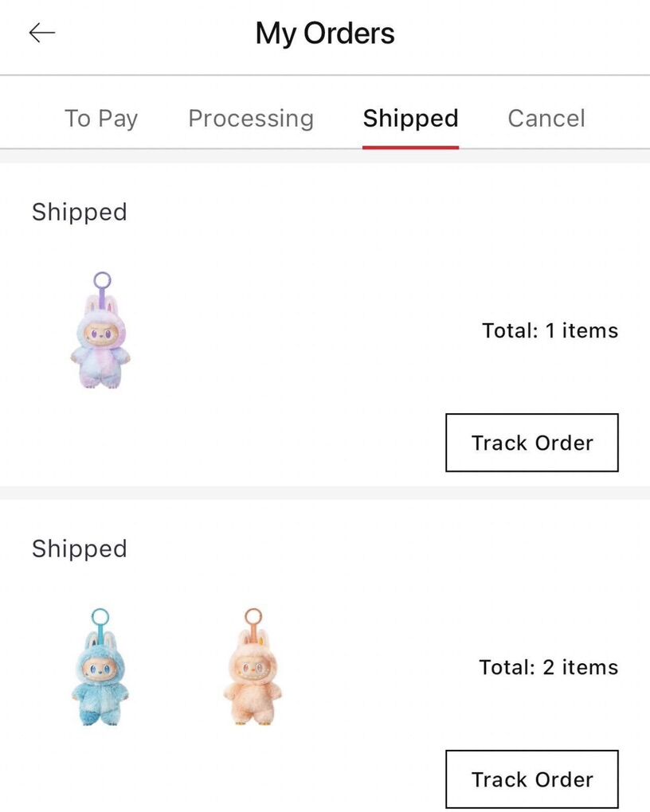This screenshot has width=650, height=812.
Task: Click the second order's Shipped status label
Action: 80,548
